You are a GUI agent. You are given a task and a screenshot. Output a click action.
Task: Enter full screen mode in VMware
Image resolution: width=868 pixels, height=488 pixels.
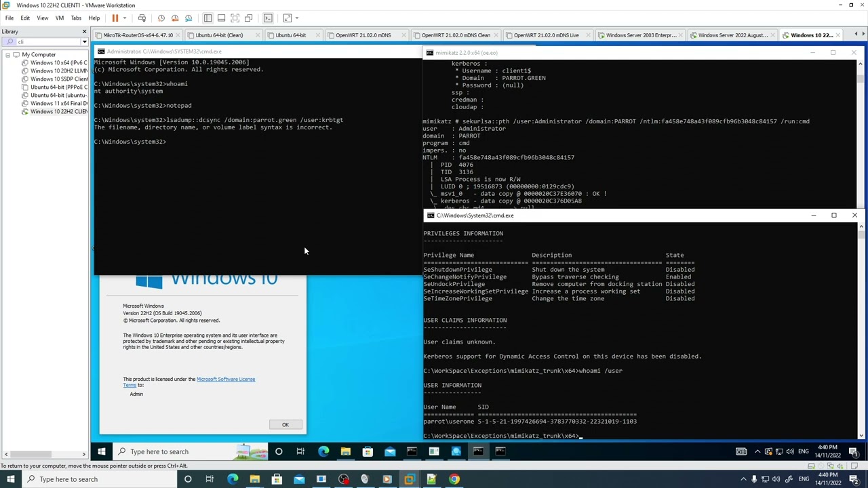(235, 18)
